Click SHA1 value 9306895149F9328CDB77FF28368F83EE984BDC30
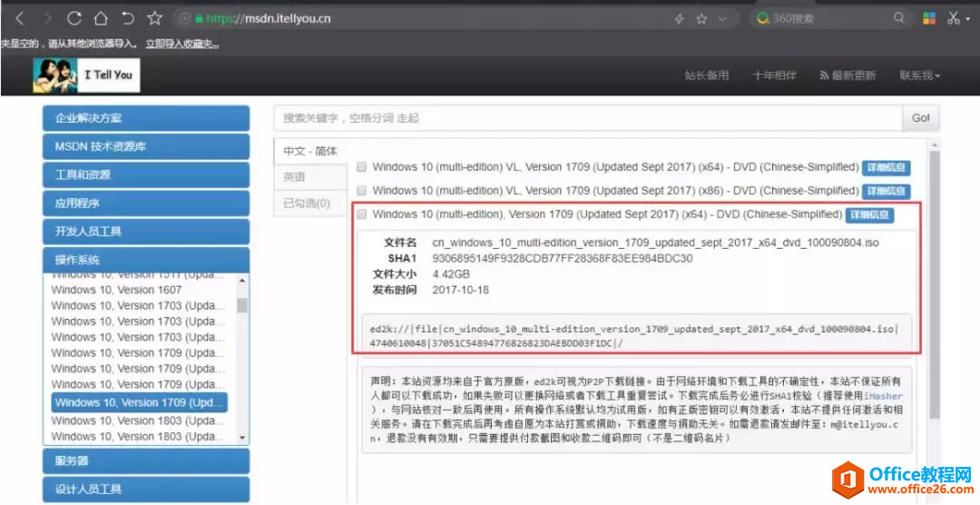Image resolution: width=980 pixels, height=505 pixels. [x=563, y=259]
